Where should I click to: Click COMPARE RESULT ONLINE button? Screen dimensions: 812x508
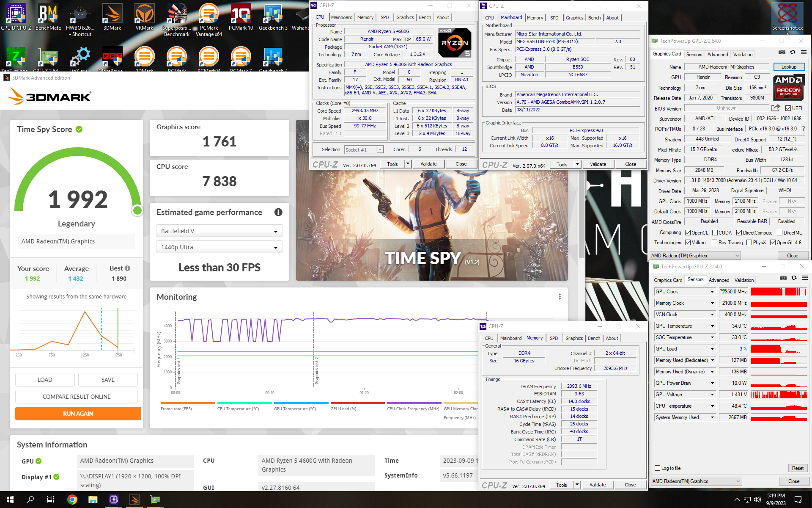coord(77,397)
